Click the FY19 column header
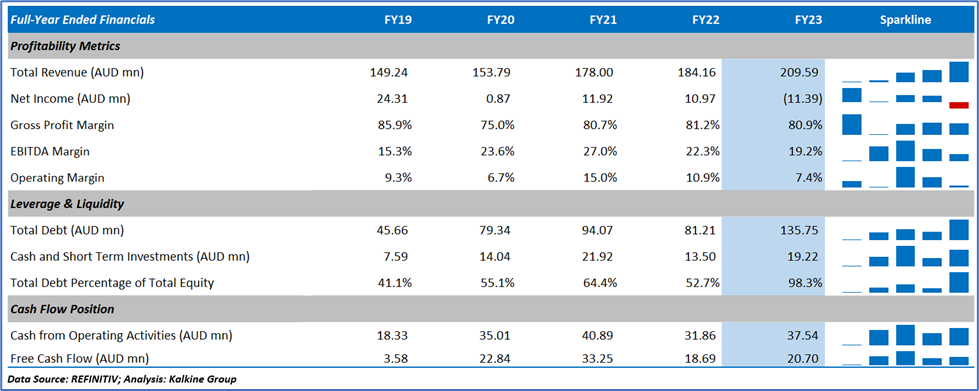 398,20
